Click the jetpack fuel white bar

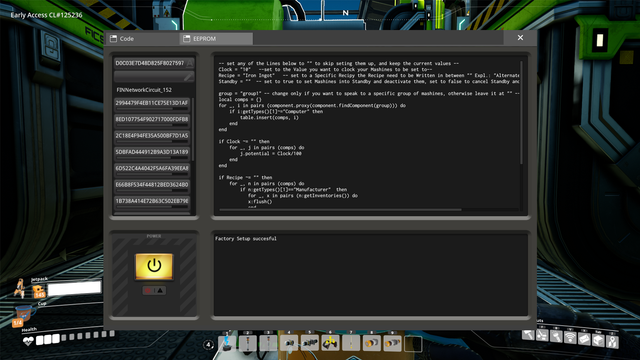coord(74,288)
